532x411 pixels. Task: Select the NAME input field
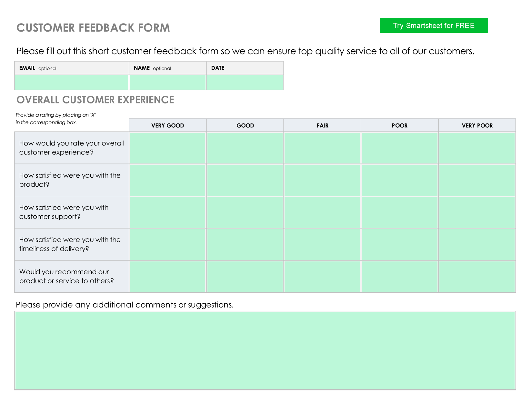(167, 82)
